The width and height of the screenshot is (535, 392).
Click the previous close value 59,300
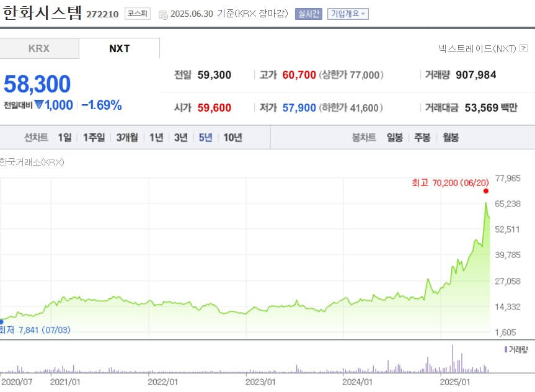click(x=214, y=75)
